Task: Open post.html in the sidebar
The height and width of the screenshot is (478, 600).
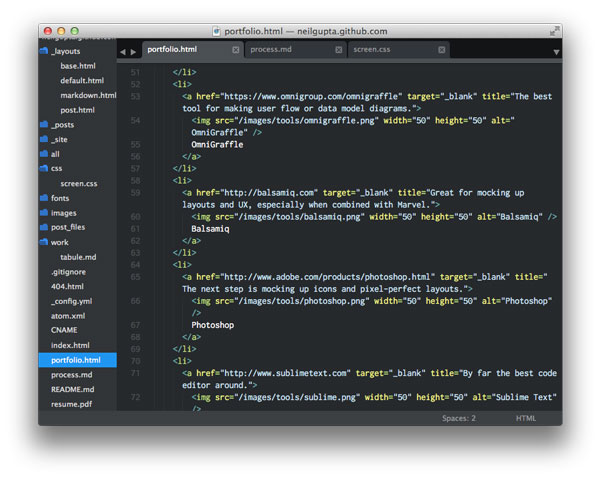Action: 77,110
